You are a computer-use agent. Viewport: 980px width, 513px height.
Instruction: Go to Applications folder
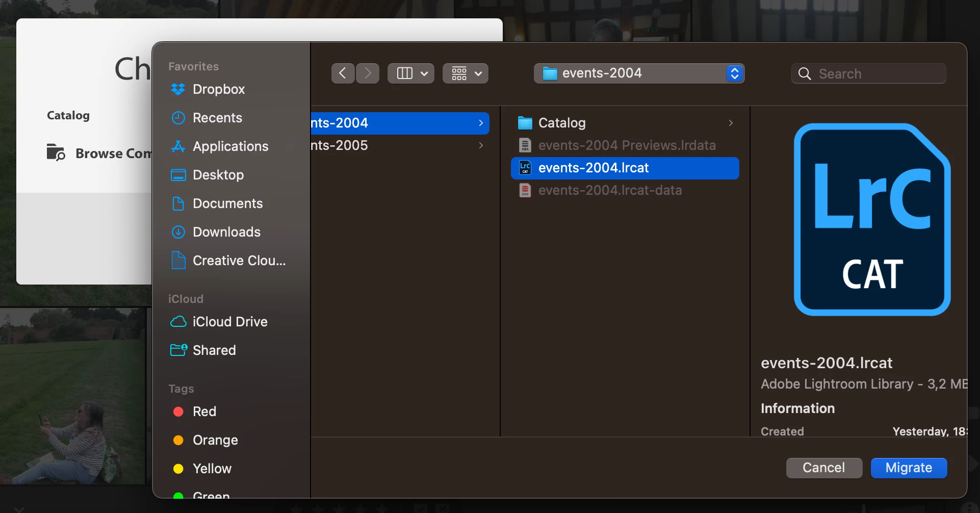[220, 146]
